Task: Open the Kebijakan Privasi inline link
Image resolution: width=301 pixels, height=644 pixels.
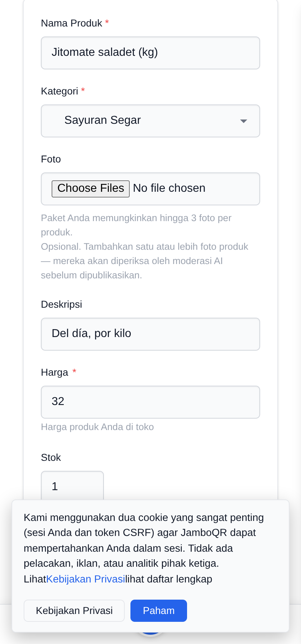Action: click(x=86, y=579)
